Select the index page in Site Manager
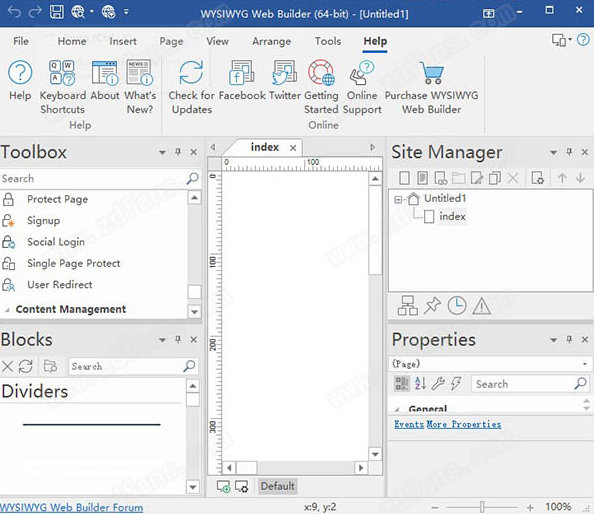The image size is (594, 514). tap(452, 216)
